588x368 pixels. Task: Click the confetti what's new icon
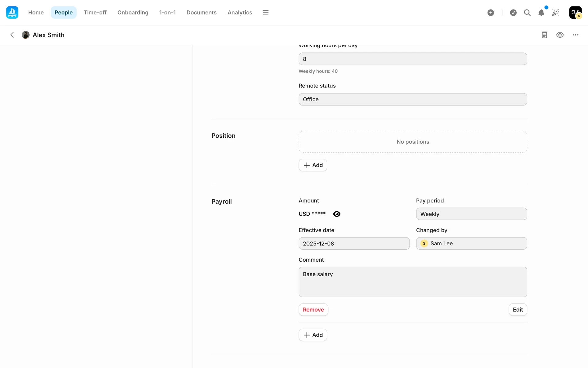(555, 13)
